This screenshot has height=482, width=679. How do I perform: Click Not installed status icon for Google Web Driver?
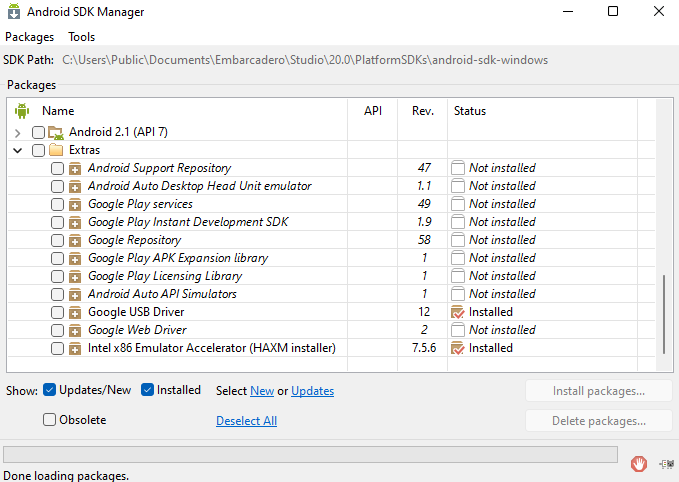click(458, 330)
